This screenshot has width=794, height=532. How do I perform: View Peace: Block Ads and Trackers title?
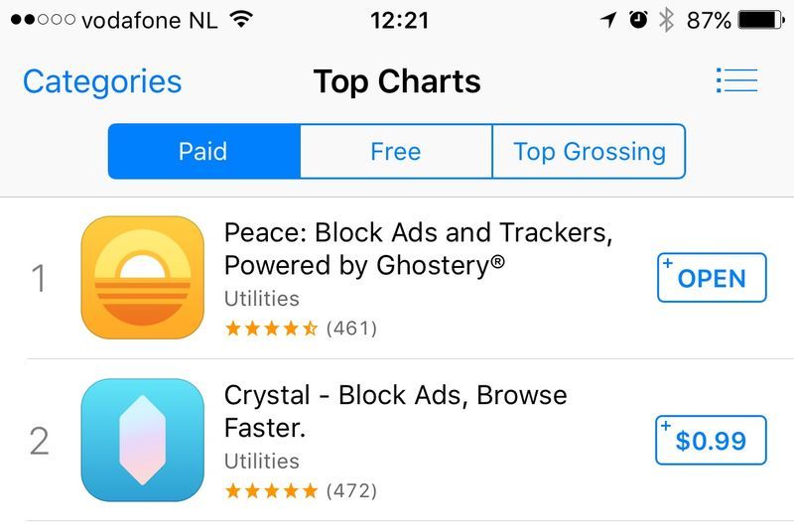tap(418, 249)
